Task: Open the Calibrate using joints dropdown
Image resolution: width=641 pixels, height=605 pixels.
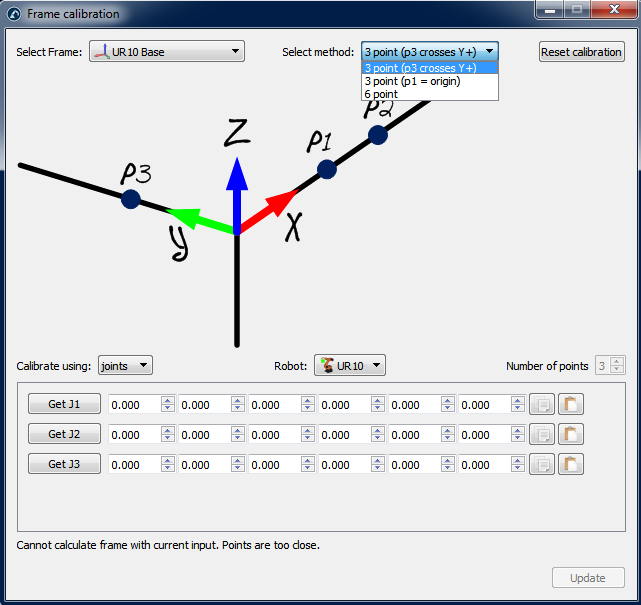Action: coord(125,366)
